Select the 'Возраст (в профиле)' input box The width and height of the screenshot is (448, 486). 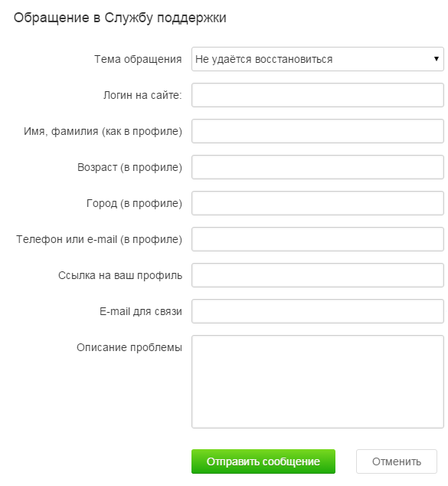tap(317, 167)
